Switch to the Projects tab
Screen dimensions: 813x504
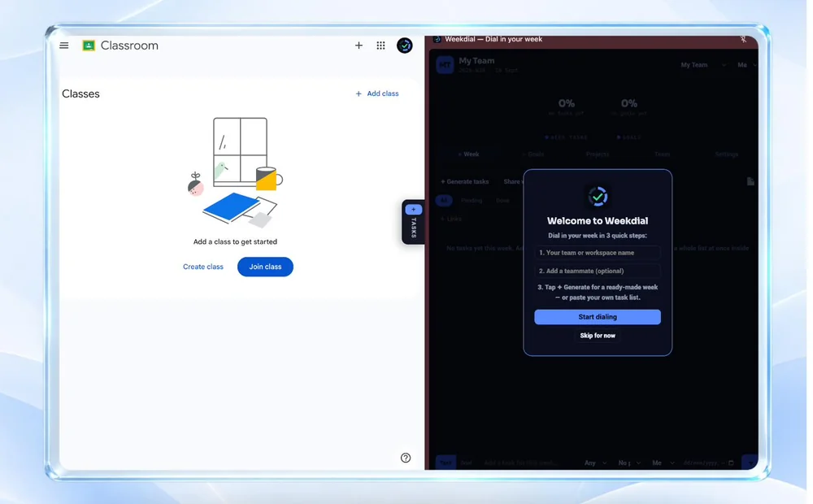pos(598,154)
